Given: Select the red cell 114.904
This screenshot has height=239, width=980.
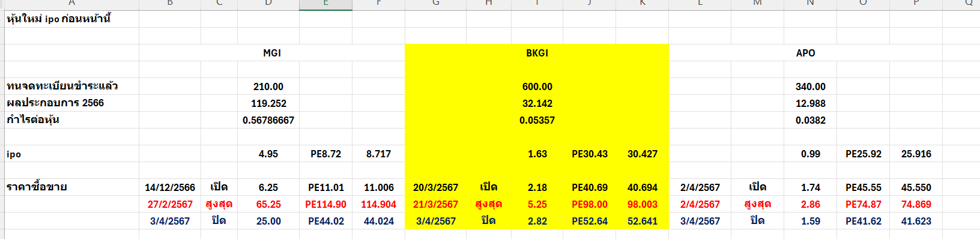Looking at the screenshot, I should [378, 204].
